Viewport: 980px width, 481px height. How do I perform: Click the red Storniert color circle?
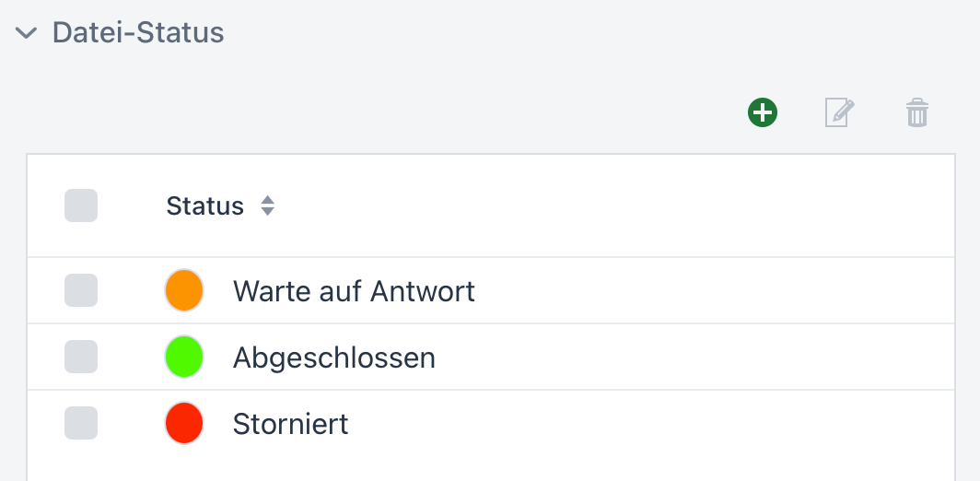[184, 423]
